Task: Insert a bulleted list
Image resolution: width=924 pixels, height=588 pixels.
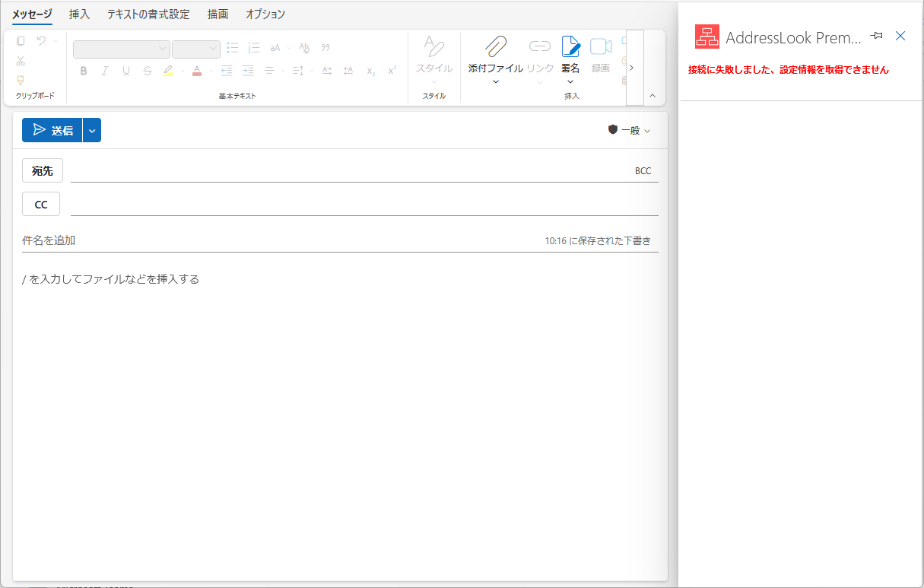Action: pyautogui.click(x=233, y=48)
